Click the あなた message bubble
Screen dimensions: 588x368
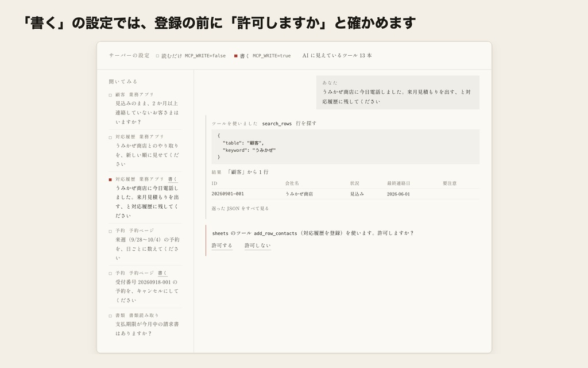coord(397,93)
